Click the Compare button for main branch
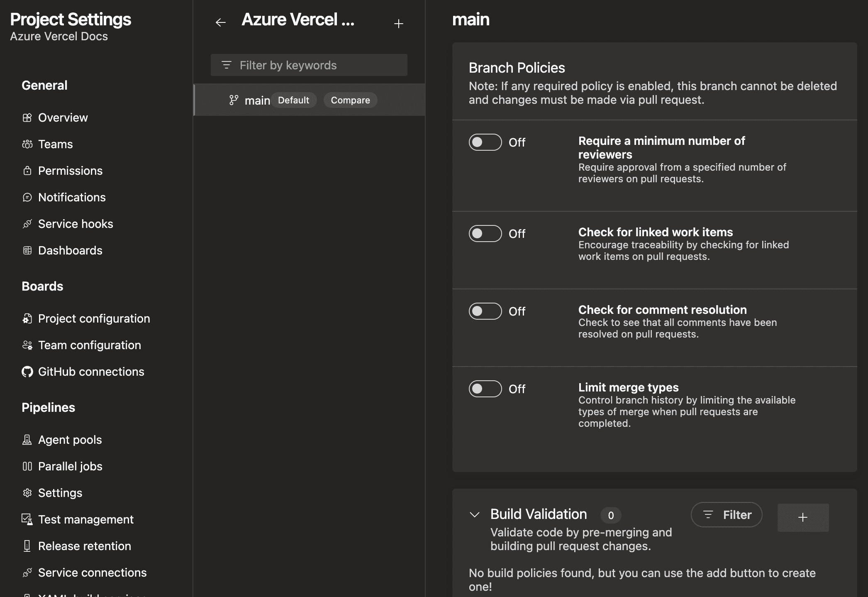This screenshot has height=597, width=868. click(350, 100)
